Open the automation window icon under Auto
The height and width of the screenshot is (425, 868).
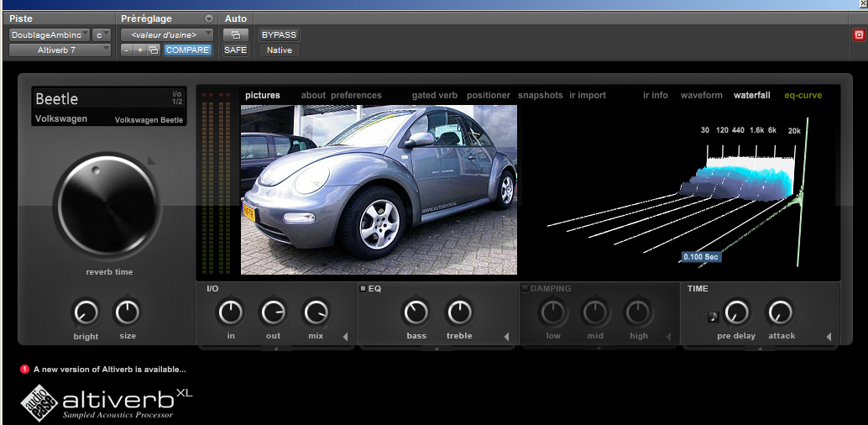(x=235, y=35)
